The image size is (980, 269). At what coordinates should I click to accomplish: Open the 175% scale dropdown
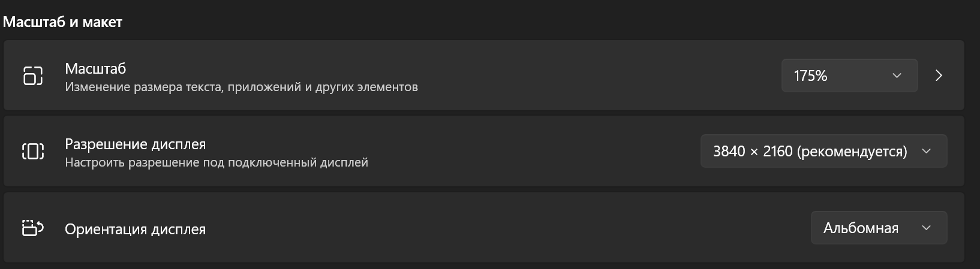click(849, 75)
